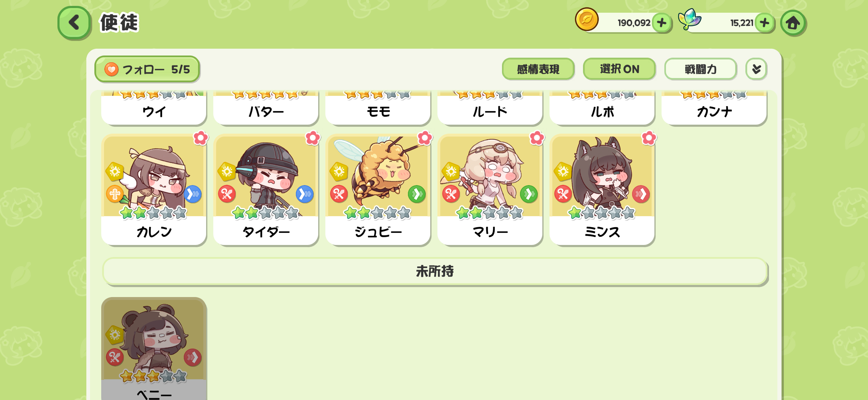
Task: Collapse the 未所持 section header
Action: (x=435, y=271)
